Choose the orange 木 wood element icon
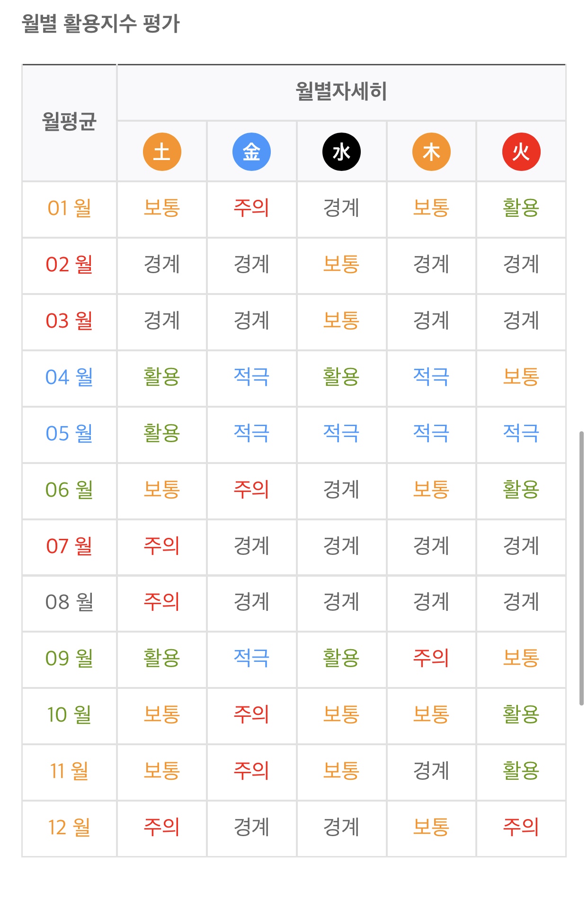The width and height of the screenshot is (588, 910). point(431,152)
